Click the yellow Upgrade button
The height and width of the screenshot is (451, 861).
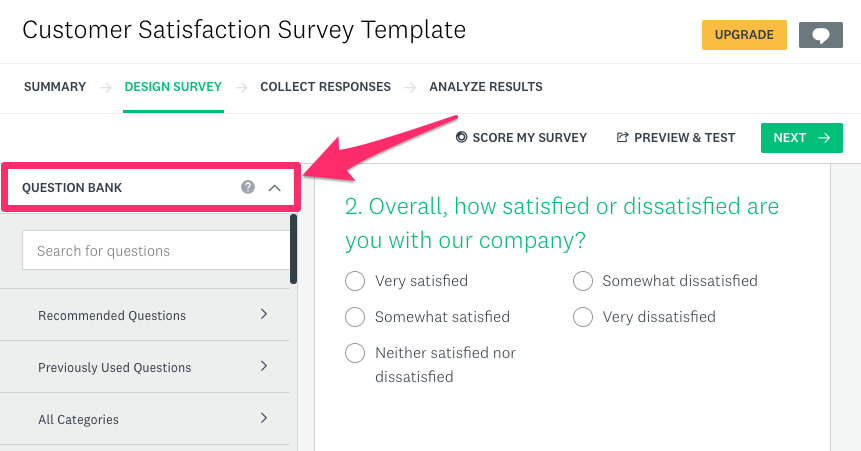pyautogui.click(x=744, y=35)
